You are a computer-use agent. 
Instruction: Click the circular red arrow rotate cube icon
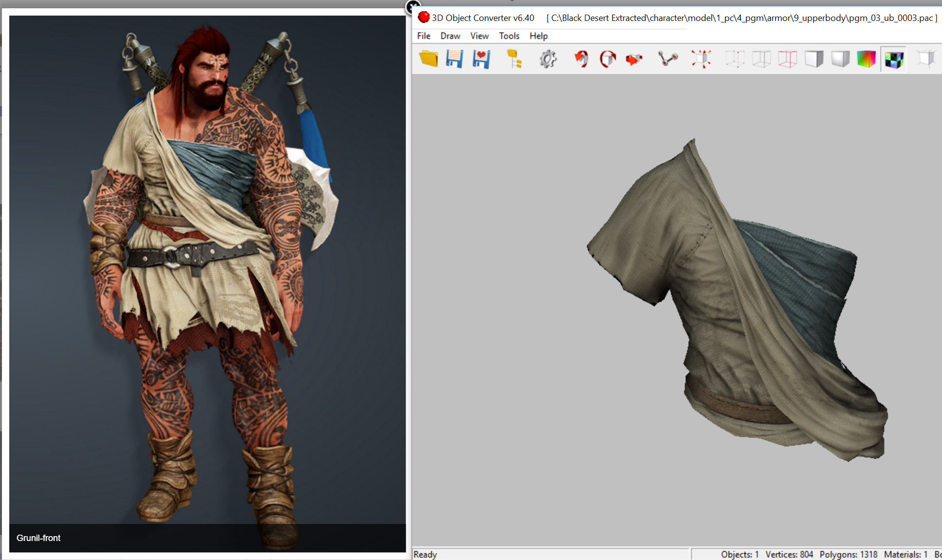click(x=607, y=59)
